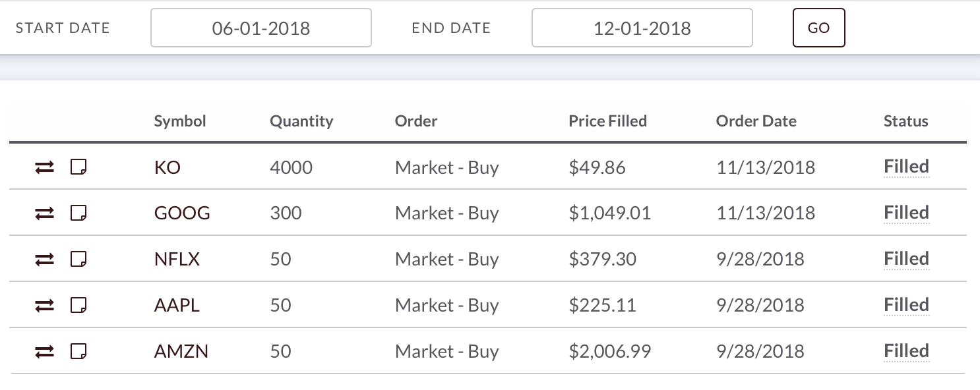
Task: Click the Filled status for AMZN
Action: (x=906, y=352)
